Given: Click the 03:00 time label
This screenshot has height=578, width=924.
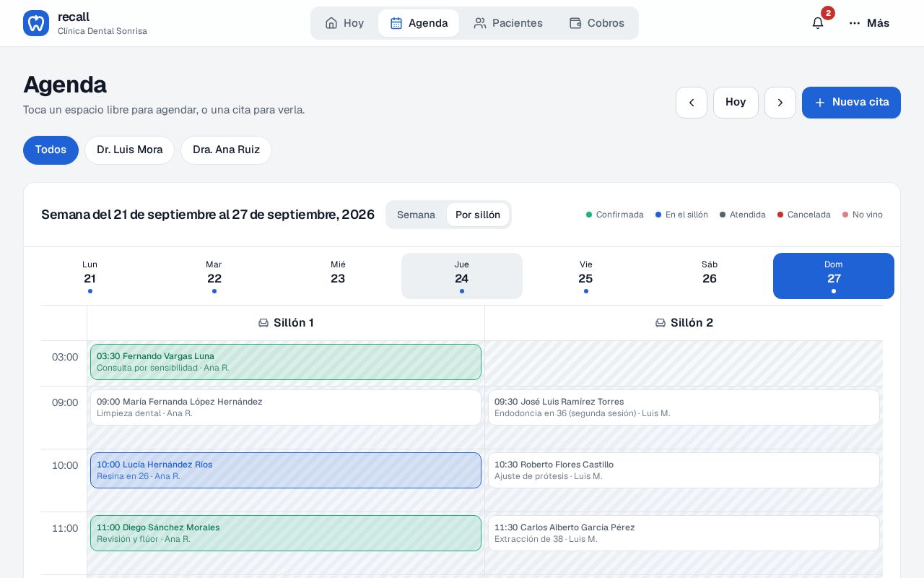Looking at the screenshot, I should [x=65, y=357].
